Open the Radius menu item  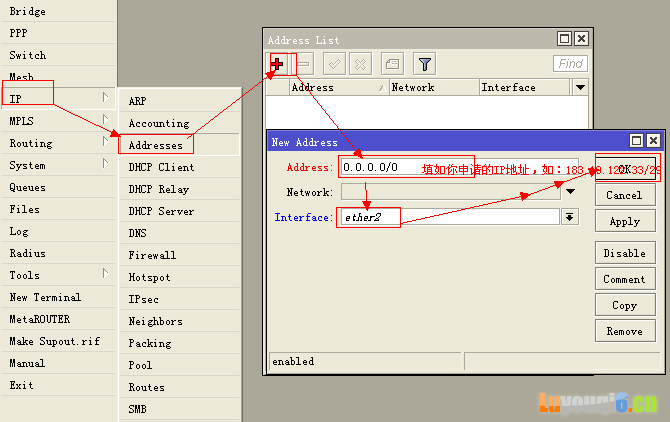pyautogui.click(x=59, y=253)
